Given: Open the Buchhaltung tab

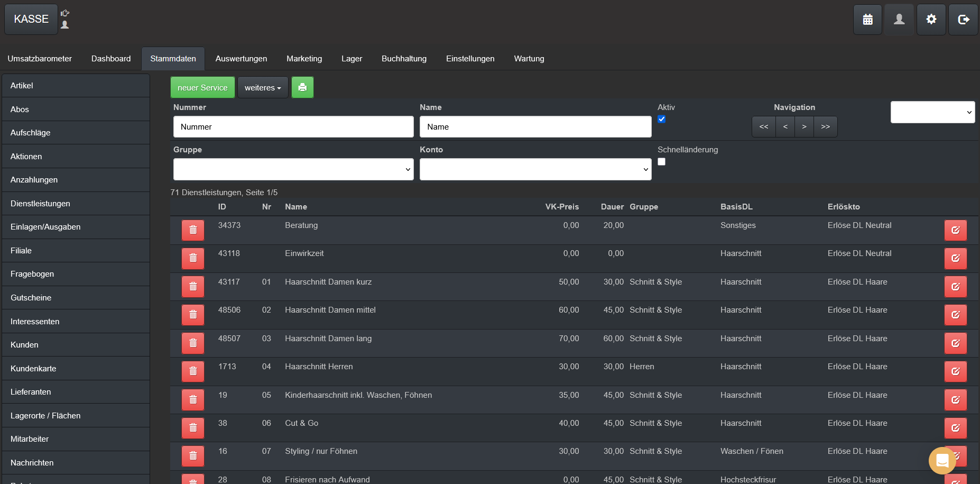Looking at the screenshot, I should click(404, 59).
